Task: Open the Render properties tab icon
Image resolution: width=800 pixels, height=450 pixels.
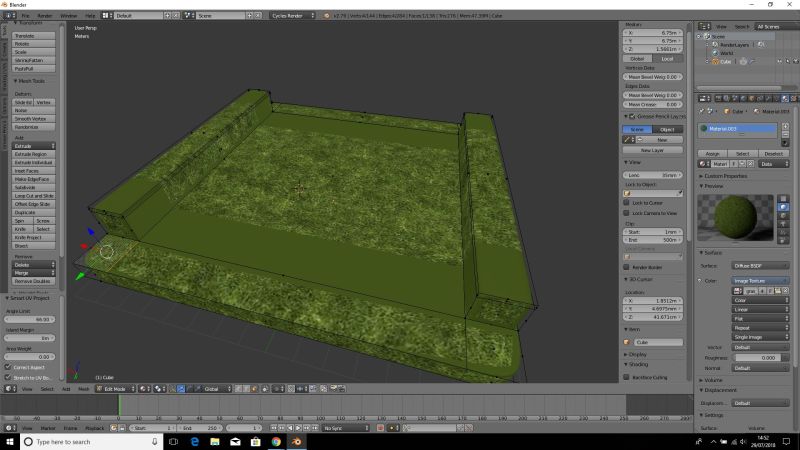Action: [718, 98]
